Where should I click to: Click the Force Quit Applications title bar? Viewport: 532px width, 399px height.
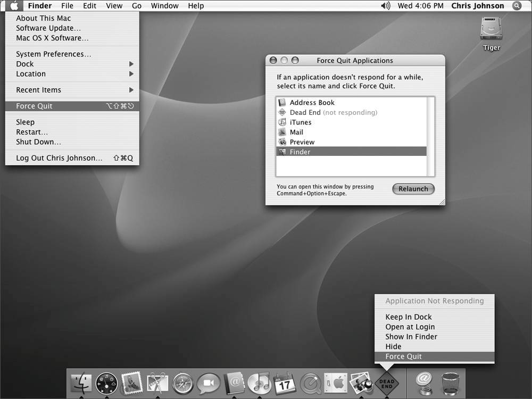tap(355, 61)
